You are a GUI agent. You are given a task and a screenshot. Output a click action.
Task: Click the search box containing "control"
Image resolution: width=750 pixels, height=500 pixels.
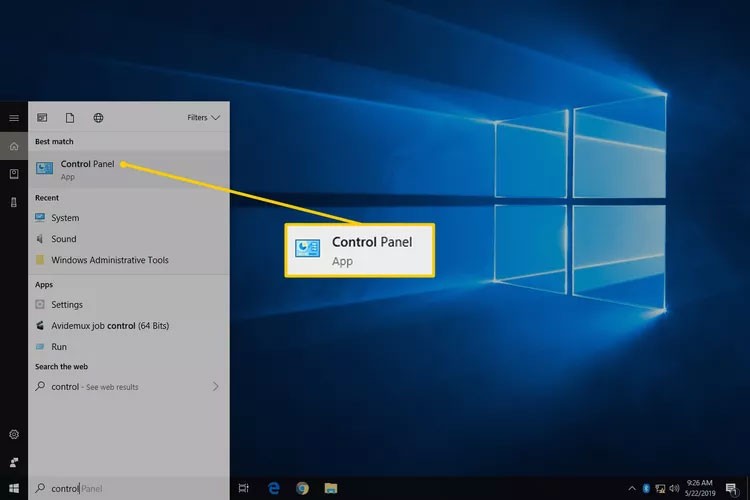pos(130,488)
